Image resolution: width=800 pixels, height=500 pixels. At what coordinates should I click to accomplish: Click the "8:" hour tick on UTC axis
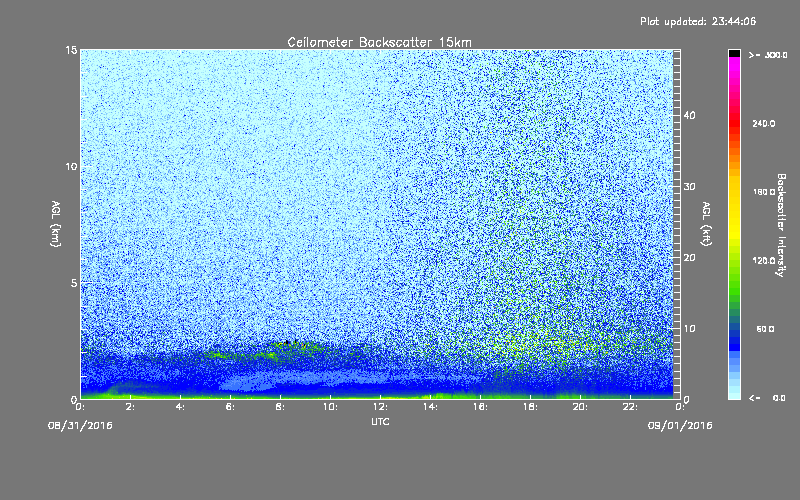pos(280,407)
